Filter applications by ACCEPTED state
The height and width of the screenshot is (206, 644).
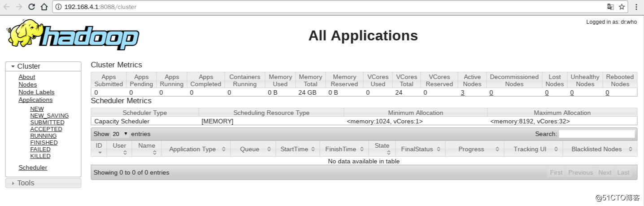(46, 129)
